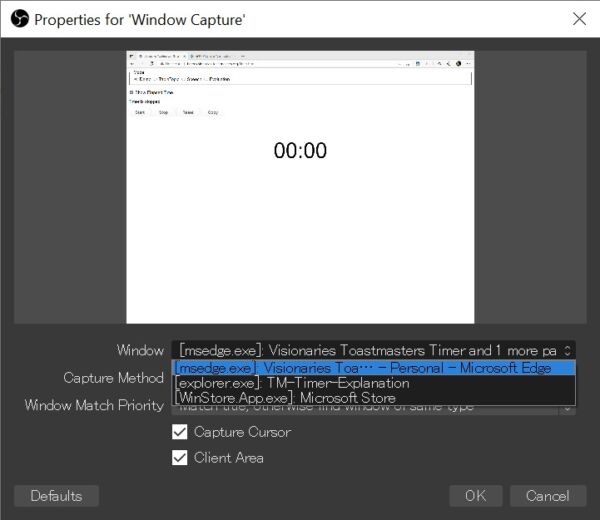600x520 pixels.
Task: Expand the Window Match Priority dropdown
Action: click(568, 406)
